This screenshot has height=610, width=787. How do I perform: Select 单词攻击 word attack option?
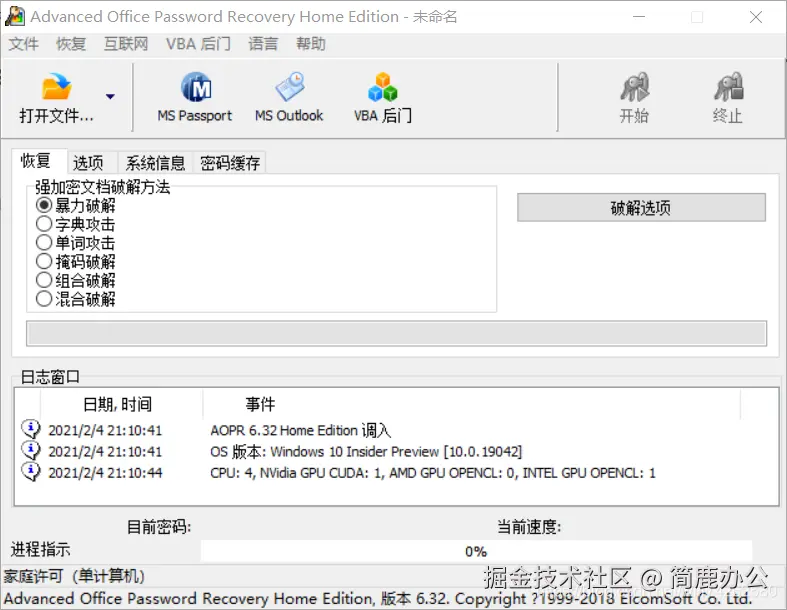click(76, 242)
